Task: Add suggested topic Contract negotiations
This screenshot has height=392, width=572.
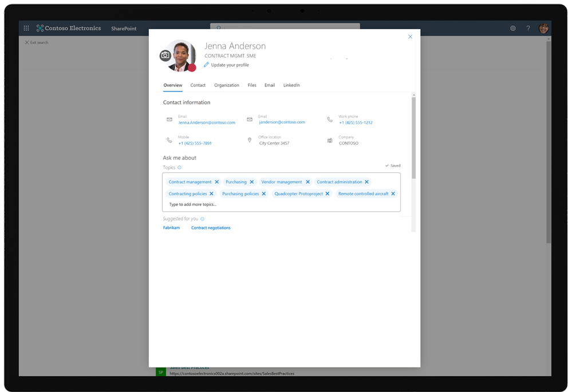Action: click(211, 228)
